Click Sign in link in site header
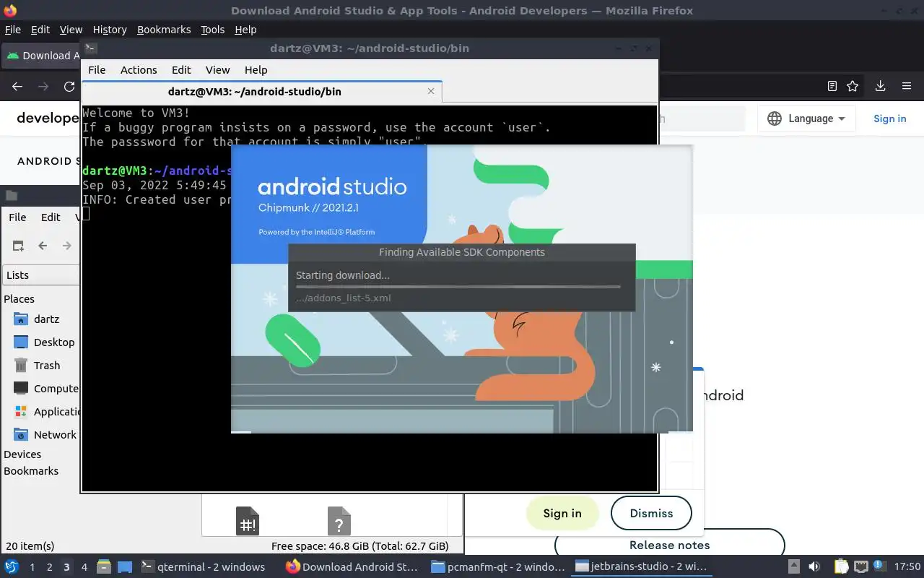Screen dimensions: 924x578 click(x=889, y=118)
